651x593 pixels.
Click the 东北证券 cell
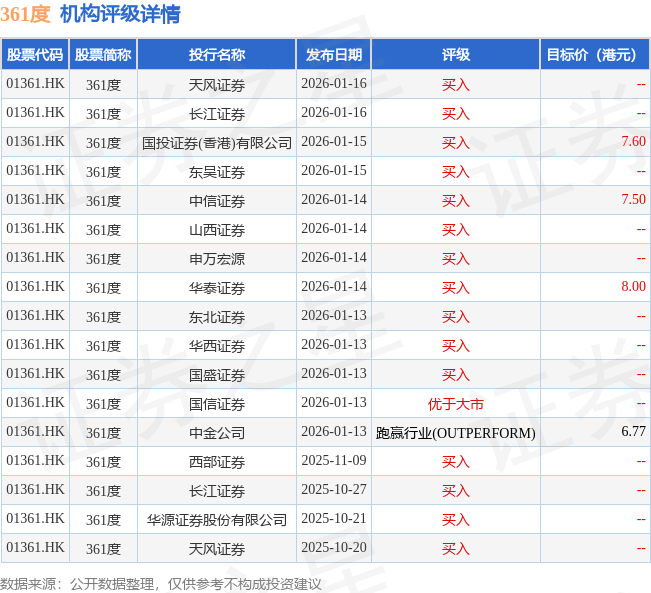tap(217, 317)
